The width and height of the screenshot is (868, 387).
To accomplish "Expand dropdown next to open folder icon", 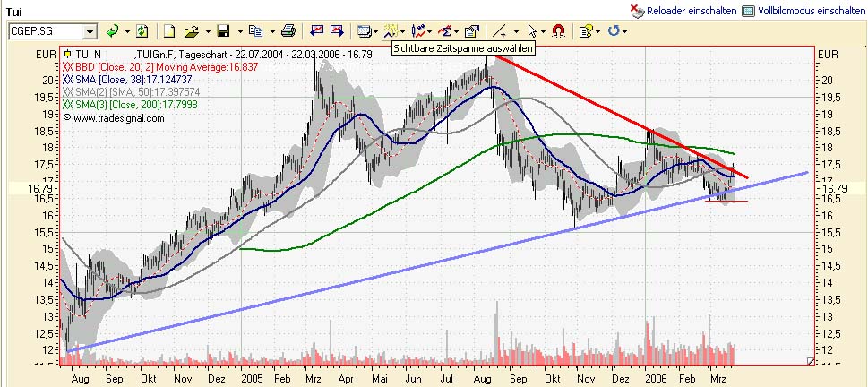I will click(208, 31).
